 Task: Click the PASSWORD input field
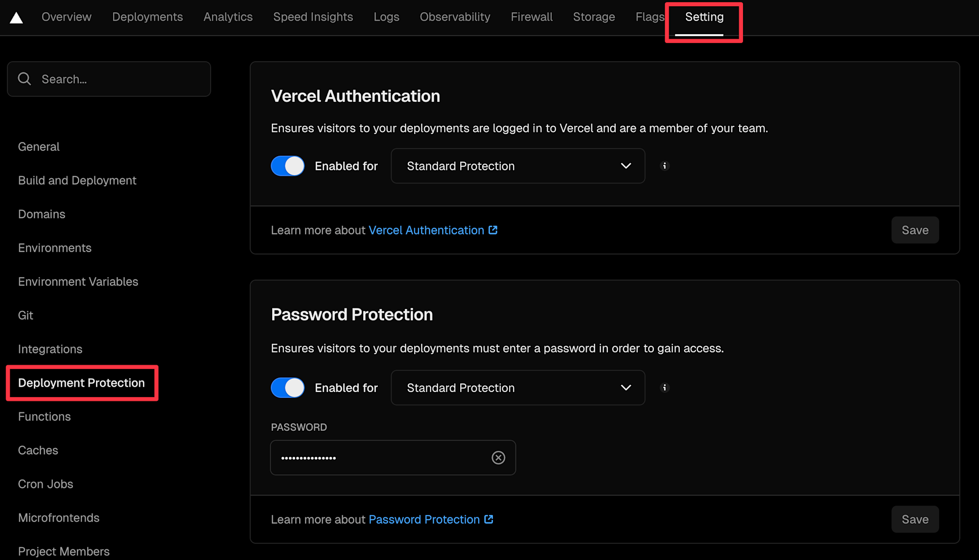coord(382,458)
